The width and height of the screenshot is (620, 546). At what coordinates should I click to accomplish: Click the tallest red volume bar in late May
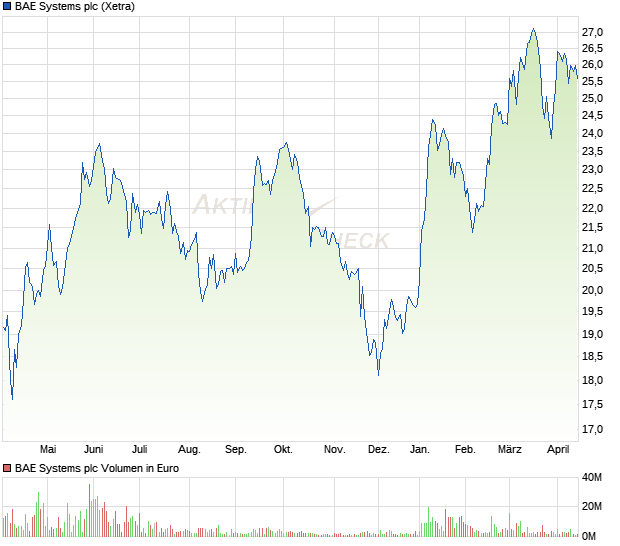tap(89, 510)
